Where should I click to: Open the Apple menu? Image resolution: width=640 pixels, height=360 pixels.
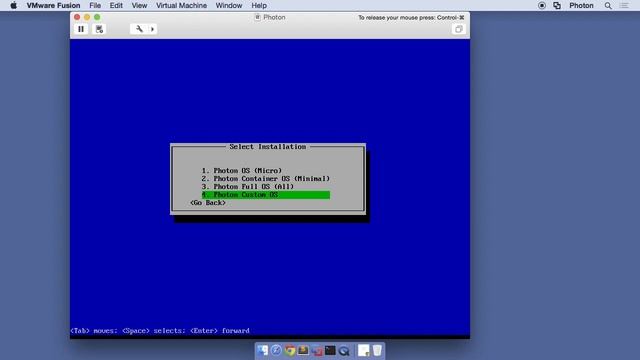click(13, 5)
